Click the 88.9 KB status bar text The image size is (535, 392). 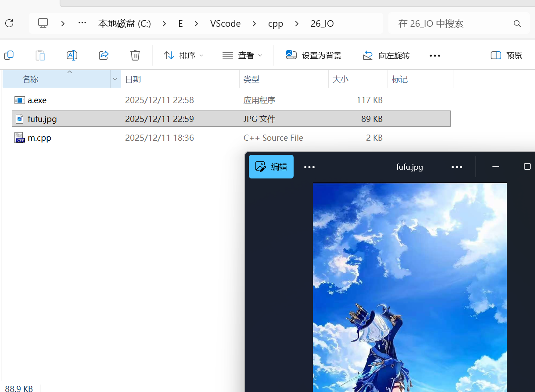[x=19, y=388]
